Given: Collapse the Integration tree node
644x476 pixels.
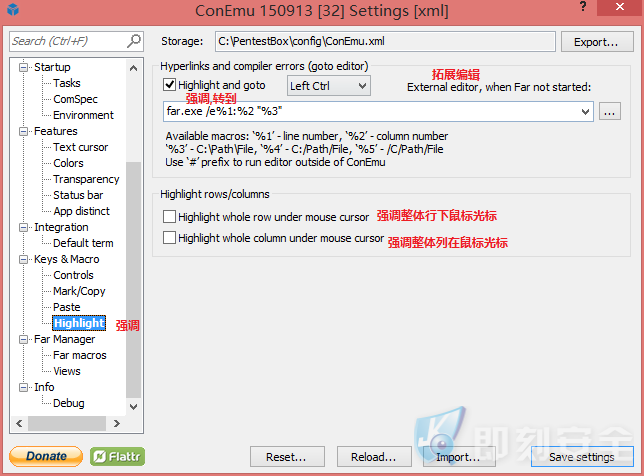Looking at the screenshot, I should point(24,227).
